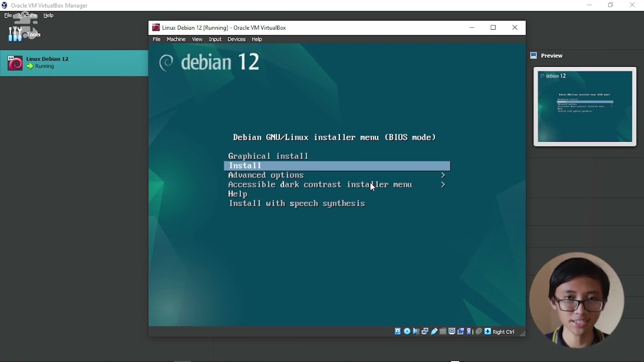Click the Running status arrow under Linux Debian 12

(x=30, y=66)
